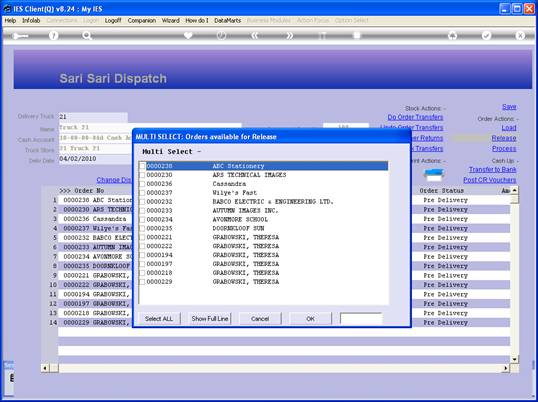538x402 pixels.
Task: Click the round X icon in toolbar
Action: click(x=520, y=35)
